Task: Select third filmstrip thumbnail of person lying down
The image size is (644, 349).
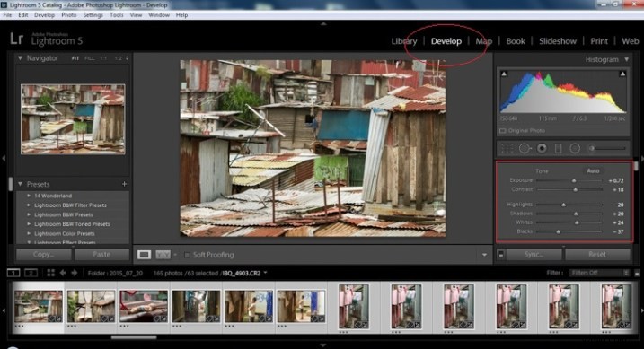Action: pos(144,306)
